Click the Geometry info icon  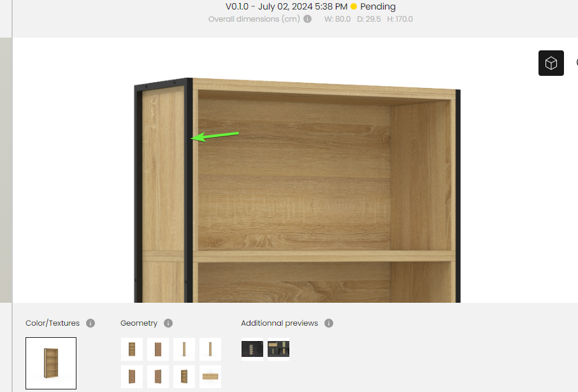tap(168, 323)
